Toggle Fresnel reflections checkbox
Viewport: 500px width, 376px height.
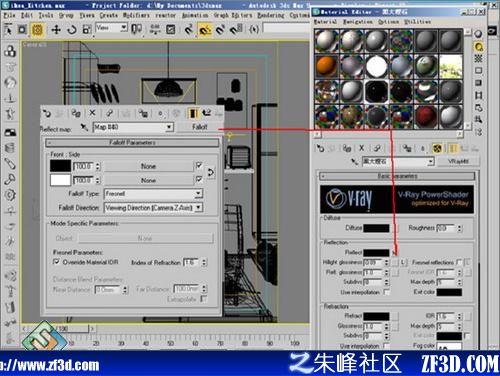pyautogui.click(x=459, y=262)
